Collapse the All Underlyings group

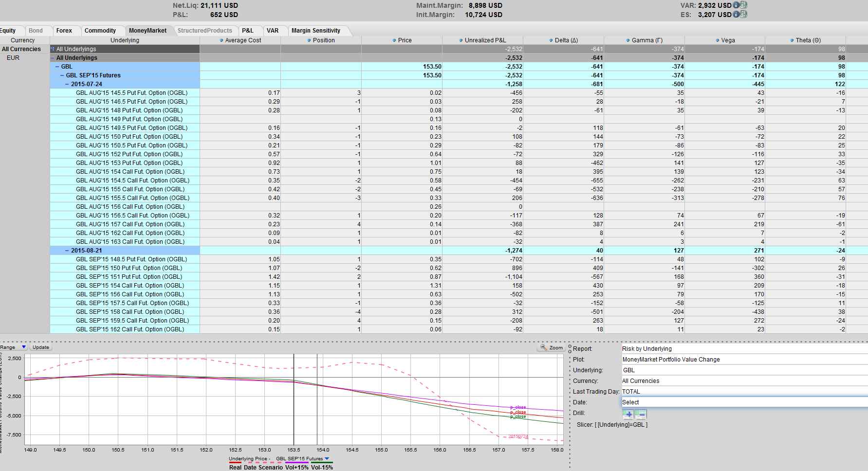[53, 58]
